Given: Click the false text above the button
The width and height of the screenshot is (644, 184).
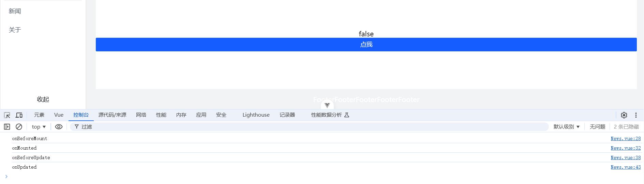Looking at the screenshot, I should pyautogui.click(x=366, y=34).
